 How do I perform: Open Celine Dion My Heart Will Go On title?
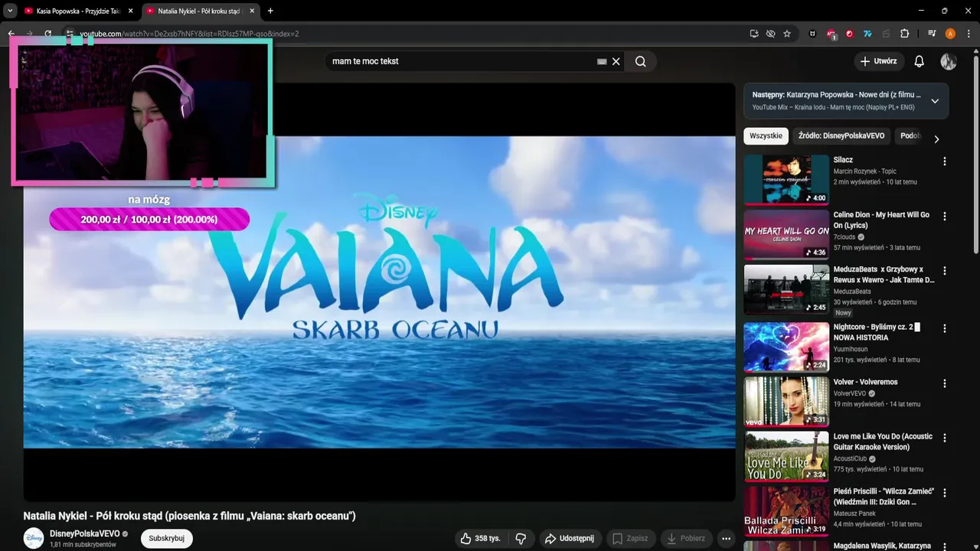tap(881, 220)
